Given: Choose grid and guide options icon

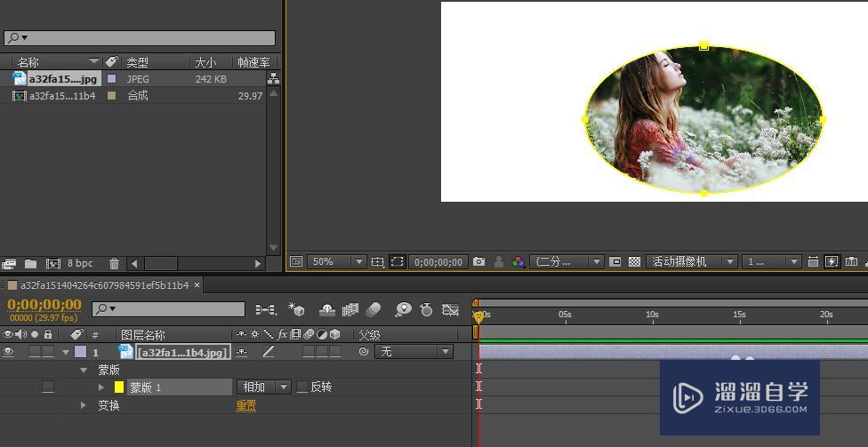Looking at the screenshot, I should coord(378,261).
